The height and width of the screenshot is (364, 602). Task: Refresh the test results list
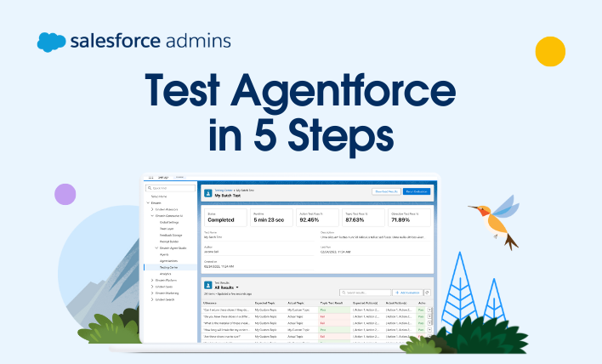point(428,293)
